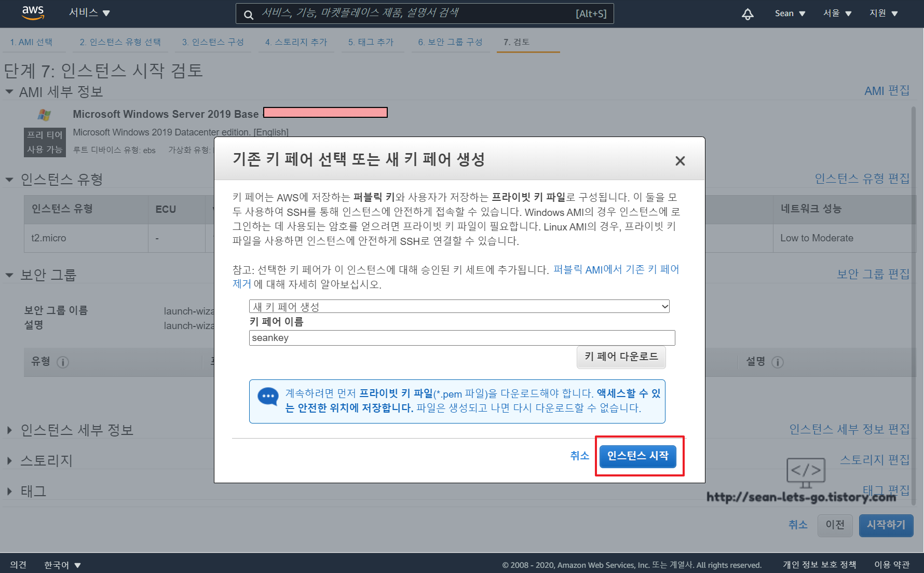Select step 7. 검토 tab
924x573 pixels.
[x=517, y=42]
